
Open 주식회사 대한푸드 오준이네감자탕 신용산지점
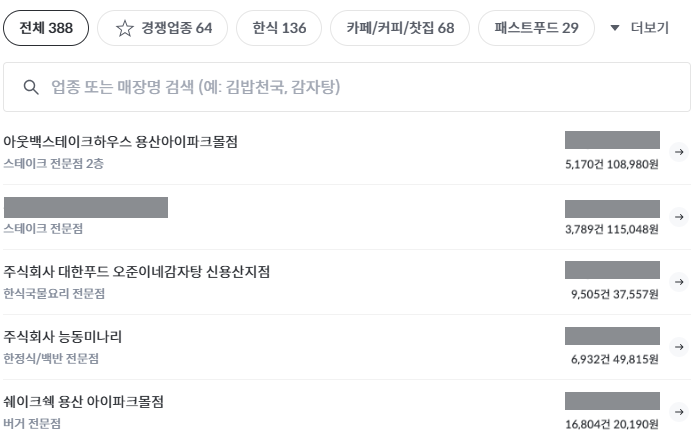137,272
